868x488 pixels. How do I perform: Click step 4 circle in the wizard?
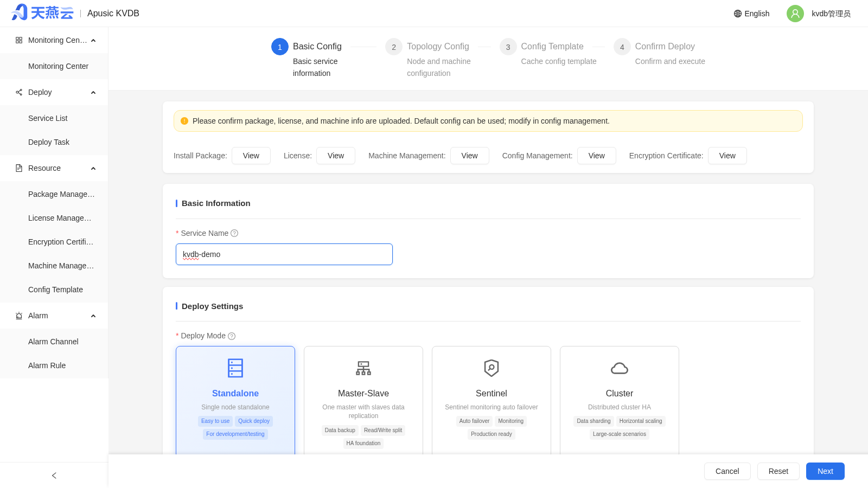[622, 47]
